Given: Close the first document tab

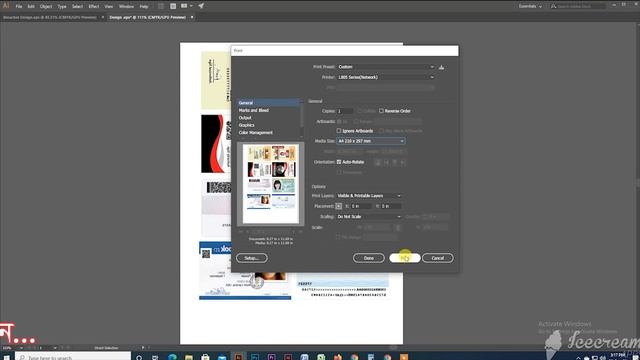Looking at the screenshot, I should click(x=102, y=17).
